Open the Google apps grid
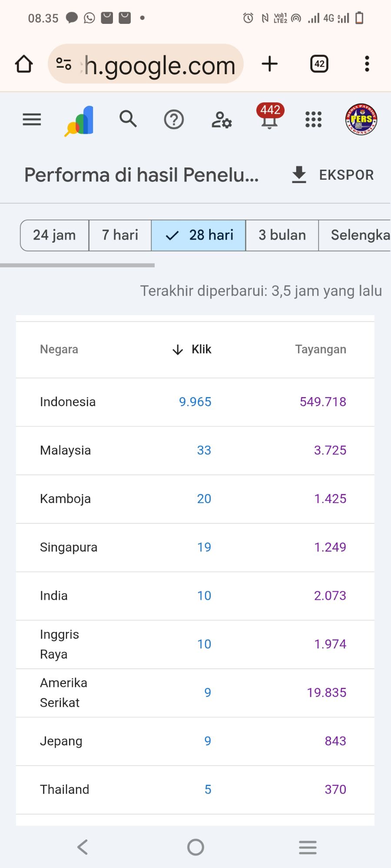This screenshot has height=868, width=391. point(313,119)
